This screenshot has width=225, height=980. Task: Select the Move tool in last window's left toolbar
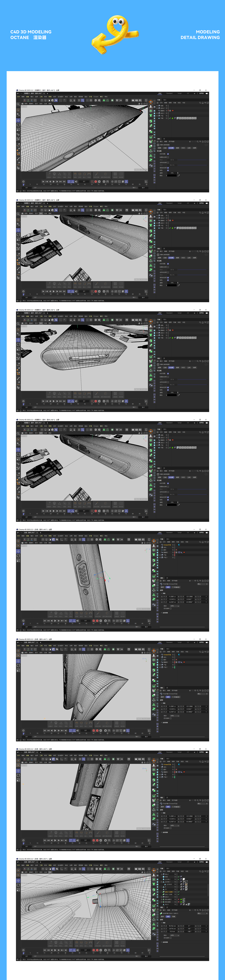18,881
